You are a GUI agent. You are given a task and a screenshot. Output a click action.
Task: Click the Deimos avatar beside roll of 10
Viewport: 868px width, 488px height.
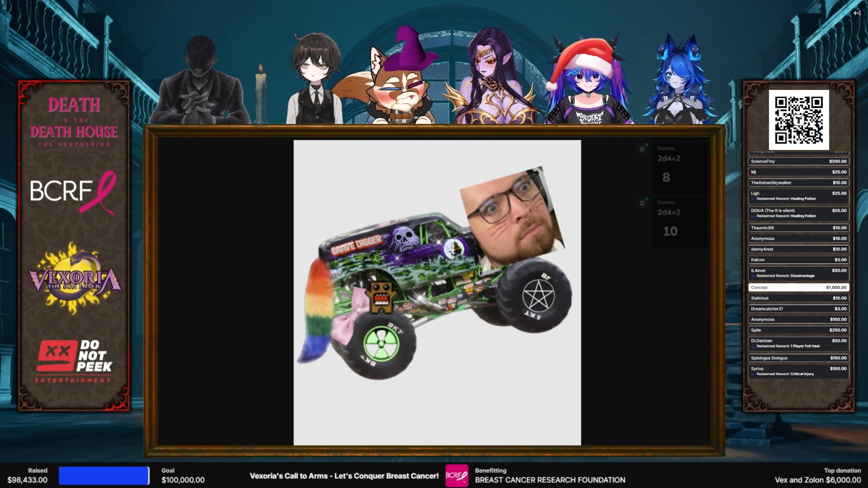[x=642, y=203]
